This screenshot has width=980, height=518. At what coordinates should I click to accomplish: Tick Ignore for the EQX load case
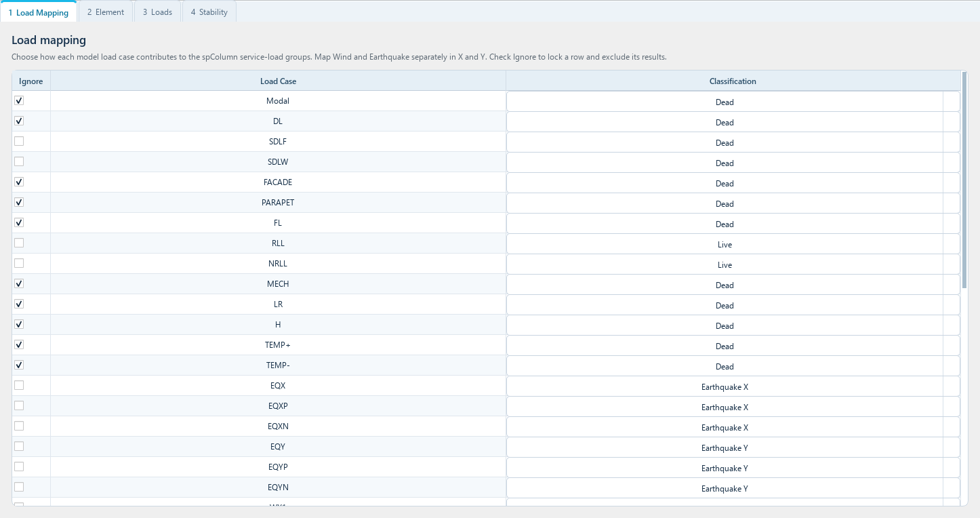tap(19, 385)
